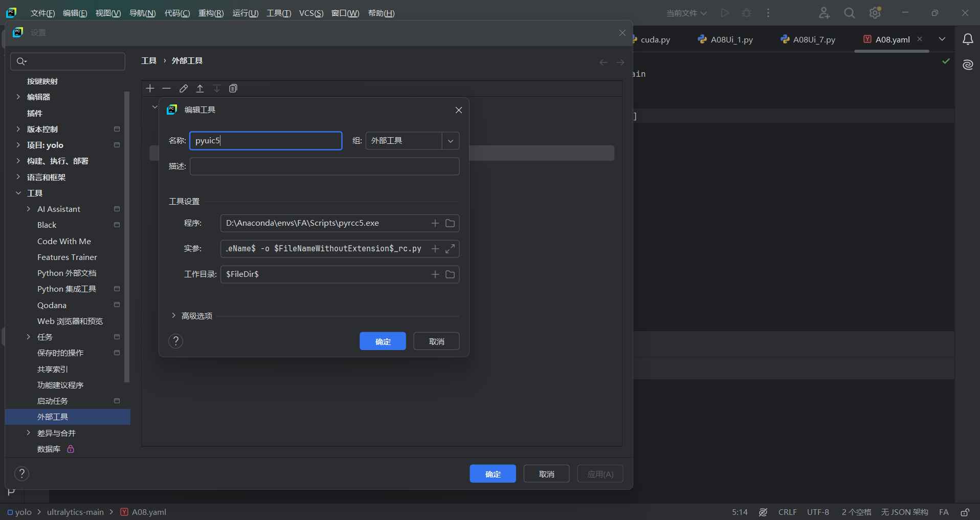Remove the selected external tool with the minus icon
The height and width of the screenshot is (520, 980).
(x=166, y=89)
